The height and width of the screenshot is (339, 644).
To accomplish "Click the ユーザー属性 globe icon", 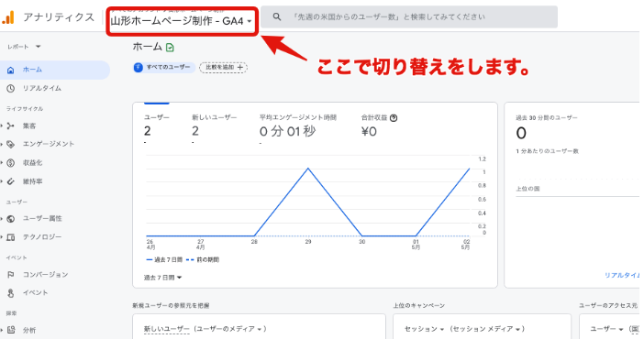I will pyautogui.click(x=11, y=219).
